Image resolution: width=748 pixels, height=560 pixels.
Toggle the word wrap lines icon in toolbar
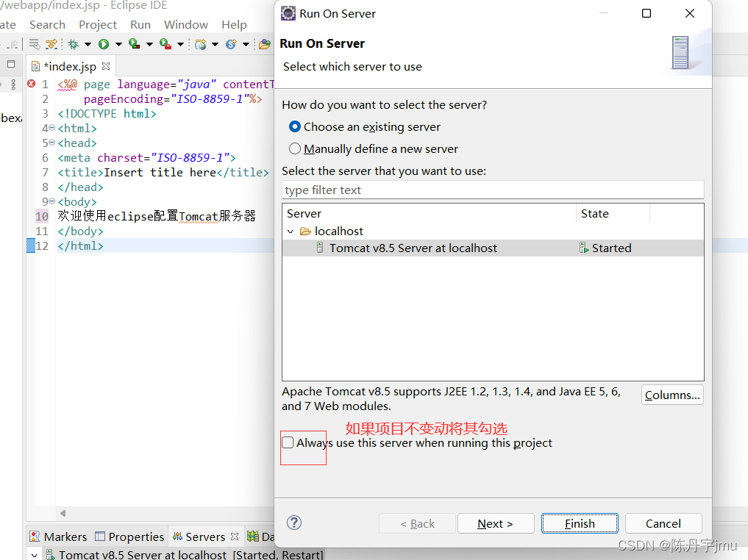pos(35,44)
